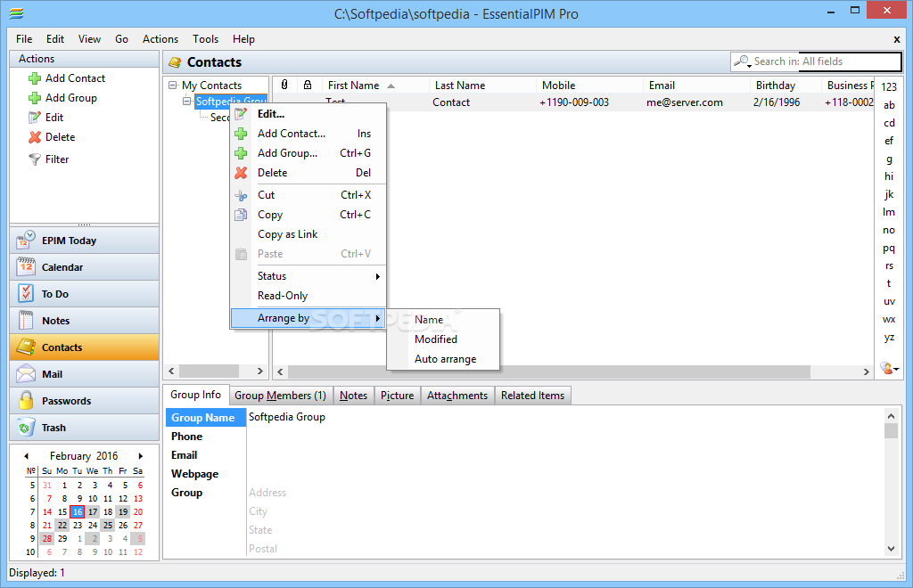Click February 2016 month title
913x588 pixels.
click(x=84, y=456)
